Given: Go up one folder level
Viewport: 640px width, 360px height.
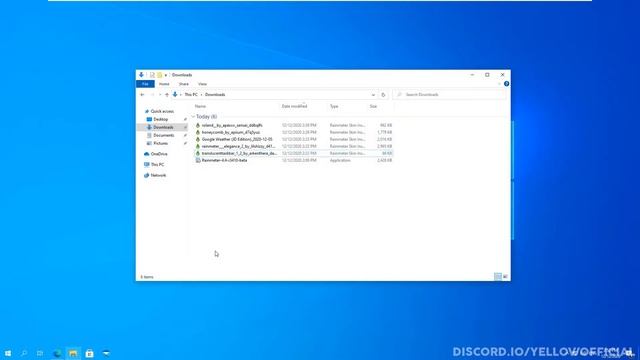Looking at the screenshot, I should (x=167, y=95).
